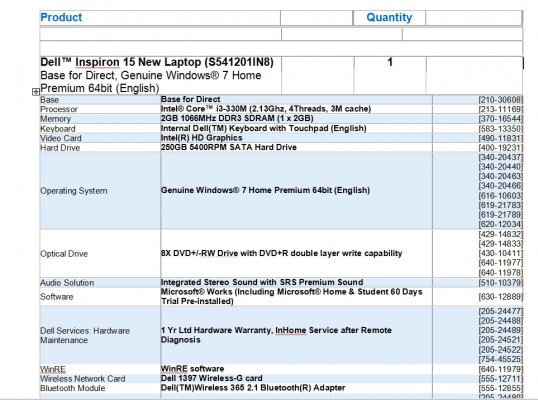
Task: Click the Software row label
Action: click(x=57, y=297)
